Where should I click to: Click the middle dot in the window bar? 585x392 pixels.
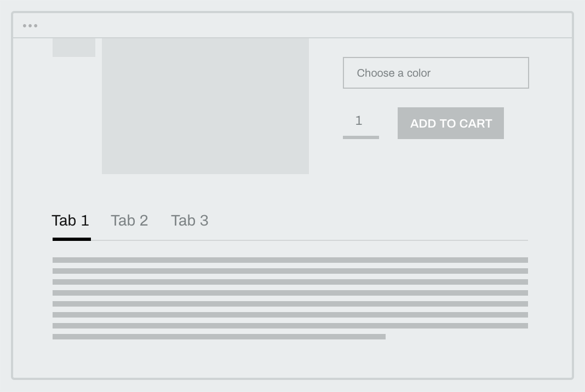coord(30,25)
